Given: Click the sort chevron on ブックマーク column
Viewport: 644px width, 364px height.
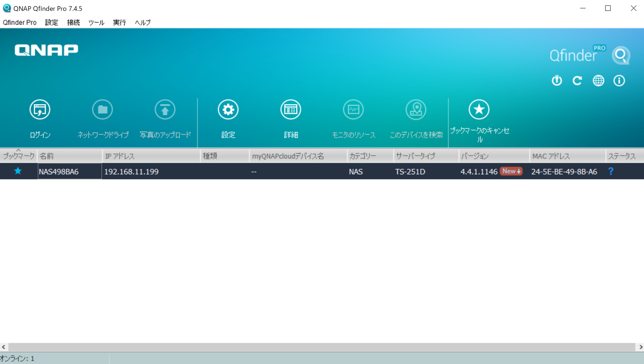Looking at the screenshot, I should [x=18, y=150].
